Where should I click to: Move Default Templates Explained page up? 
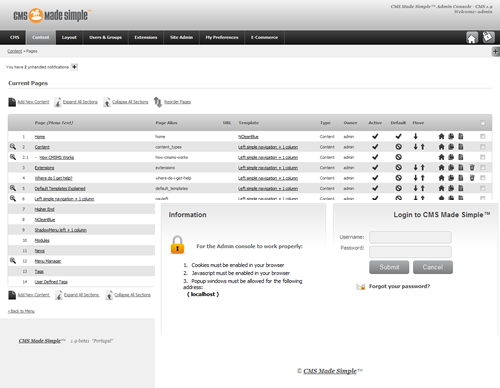tap(422, 188)
